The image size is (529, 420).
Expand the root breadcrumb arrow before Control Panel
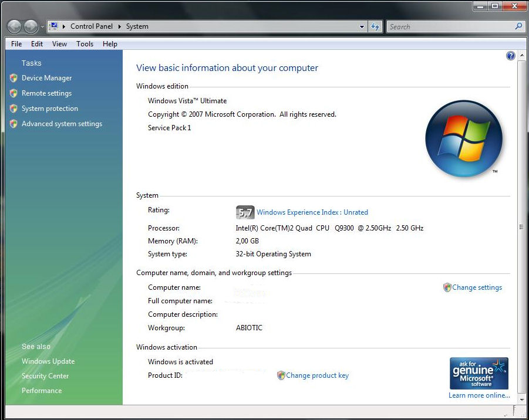coord(63,26)
